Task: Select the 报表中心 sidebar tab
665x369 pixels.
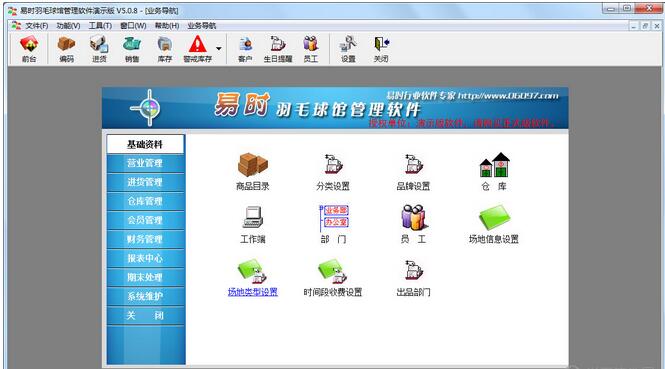Action: (145, 258)
